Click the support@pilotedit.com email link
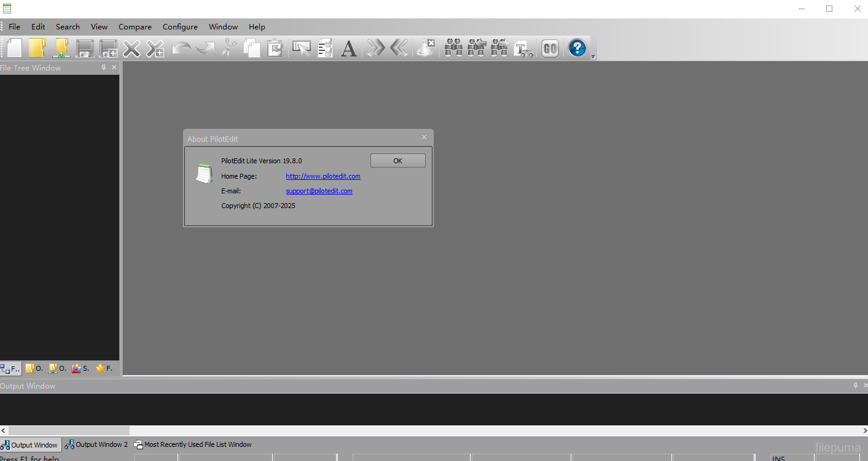This screenshot has height=461, width=868. (319, 191)
